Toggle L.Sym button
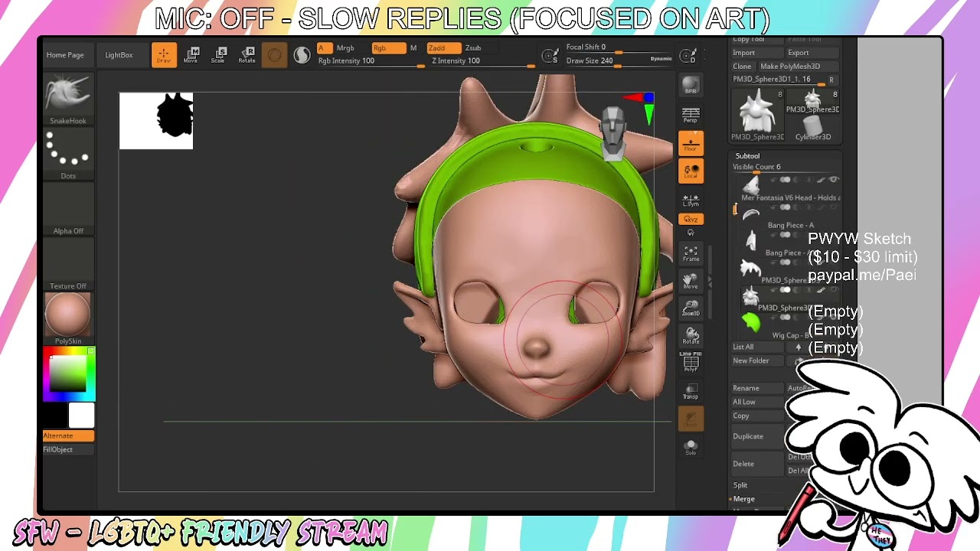The height and width of the screenshot is (551, 980). [691, 199]
